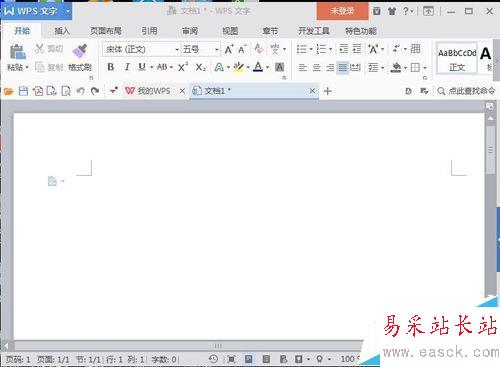Select the 正文 style AaBbCcDd
500x367 pixels.
457,59
